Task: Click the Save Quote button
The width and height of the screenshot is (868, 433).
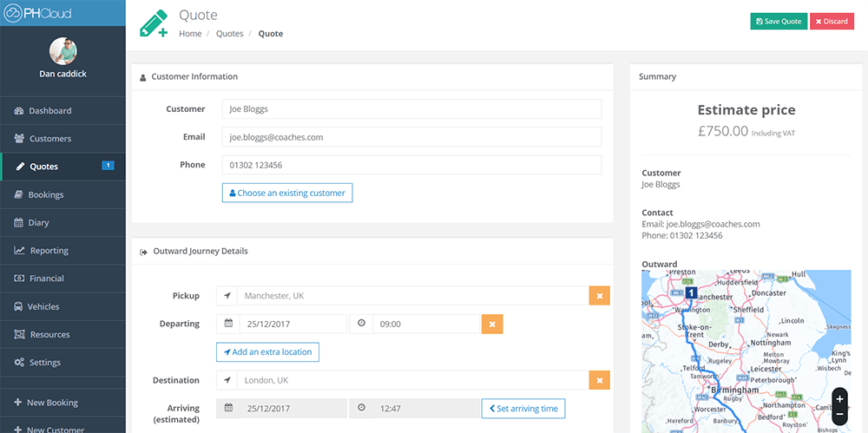Action: point(779,21)
